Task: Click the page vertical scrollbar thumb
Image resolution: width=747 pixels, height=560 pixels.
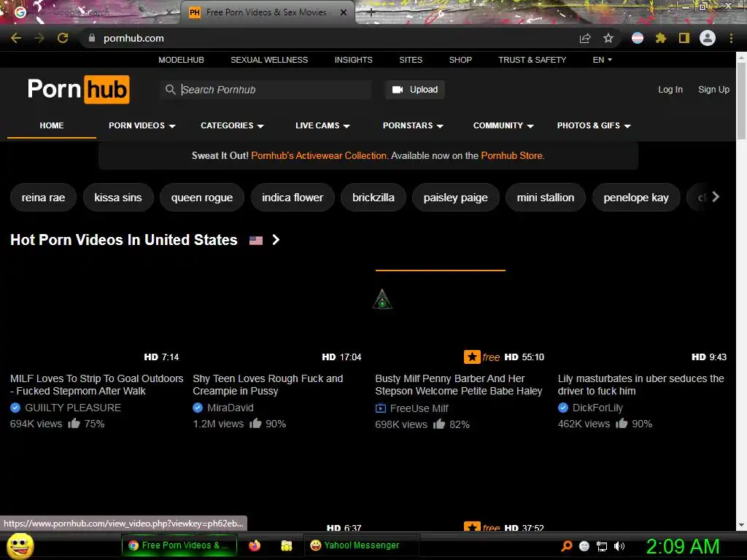Action: click(x=741, y=100)
